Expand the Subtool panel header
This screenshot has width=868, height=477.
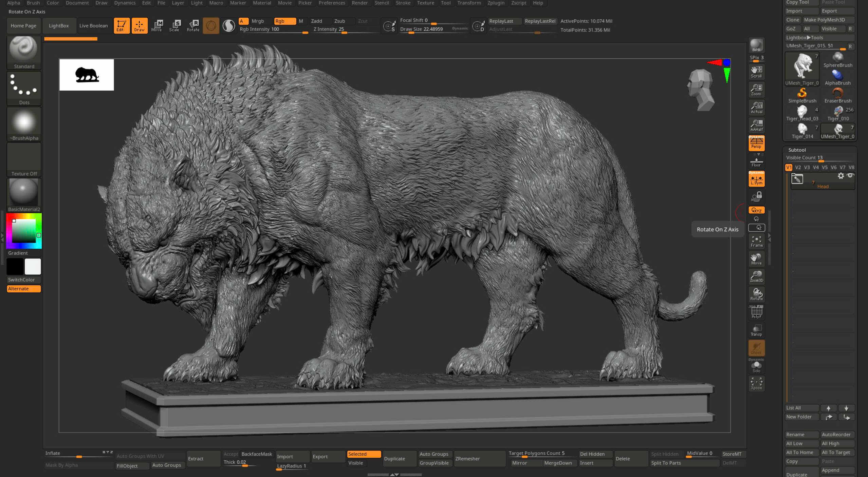[x=797, y=150]
